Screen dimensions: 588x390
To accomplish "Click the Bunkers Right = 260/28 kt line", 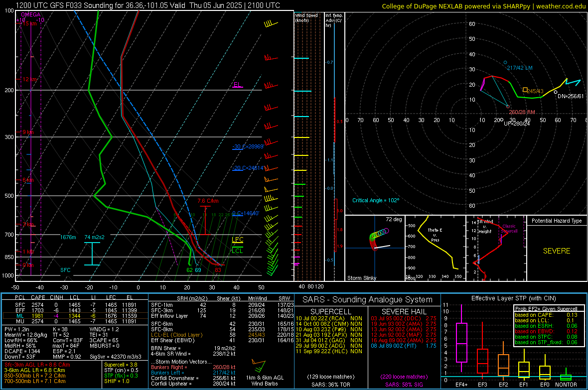I will coord(193,367).
